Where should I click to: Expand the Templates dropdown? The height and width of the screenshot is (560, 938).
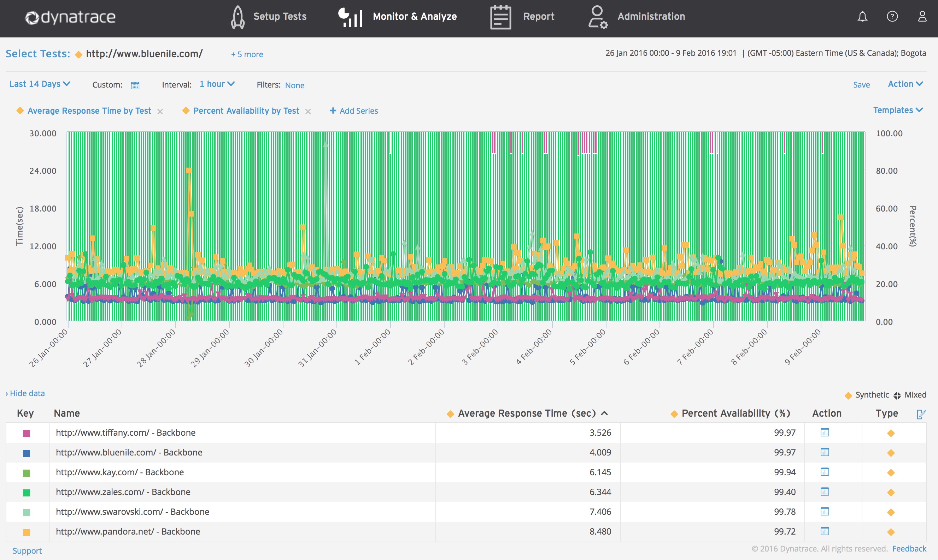point(898,110)
